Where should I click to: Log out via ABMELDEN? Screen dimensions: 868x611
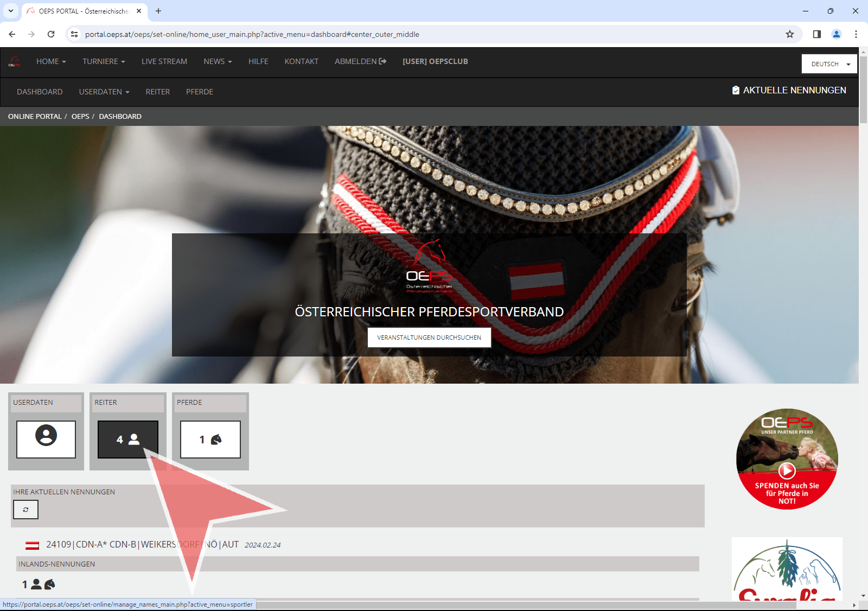coord(360,61)
